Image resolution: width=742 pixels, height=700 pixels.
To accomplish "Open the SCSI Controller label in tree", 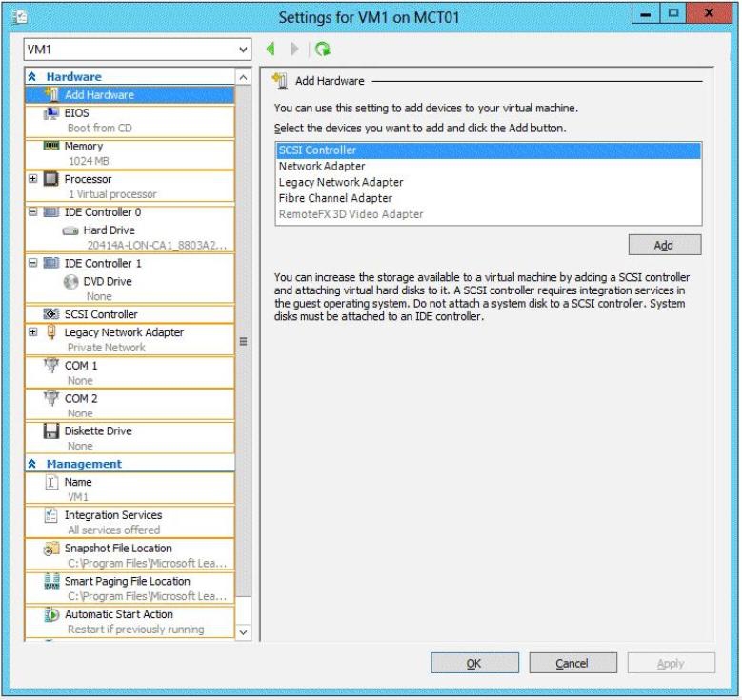I will (x=101, y=314).
